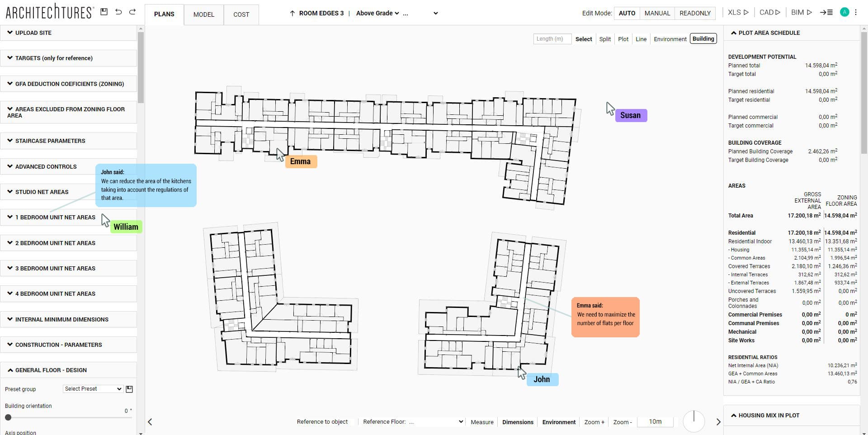
Task: Switch to the MODEL tab
Action: 203,14
